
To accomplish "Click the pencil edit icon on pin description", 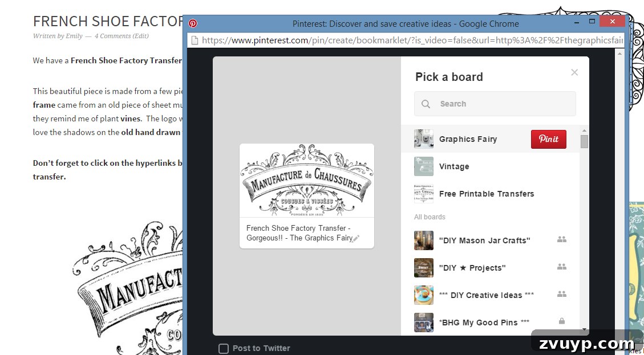I will coord(356,238).
